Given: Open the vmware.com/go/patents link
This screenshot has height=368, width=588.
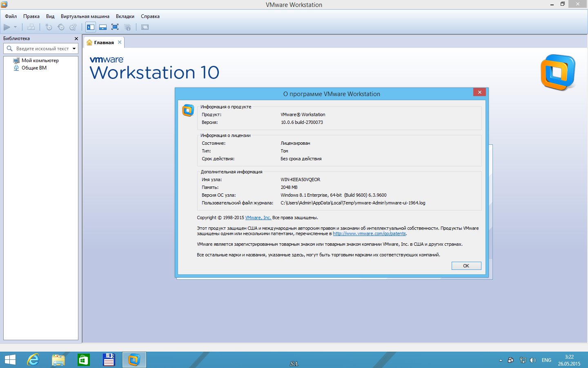Looking at the screenshot, I should (369, 233).
